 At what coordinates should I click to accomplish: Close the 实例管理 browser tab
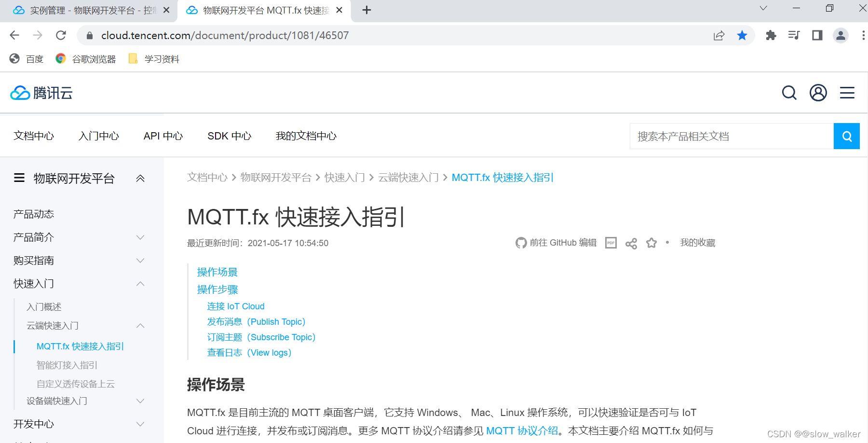click(166, 10)
